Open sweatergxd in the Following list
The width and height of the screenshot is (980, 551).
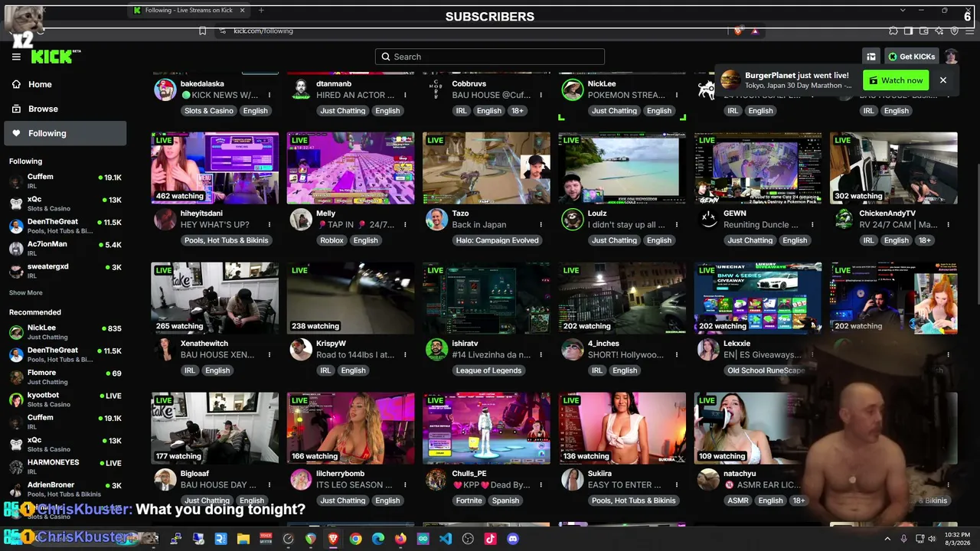65,270
